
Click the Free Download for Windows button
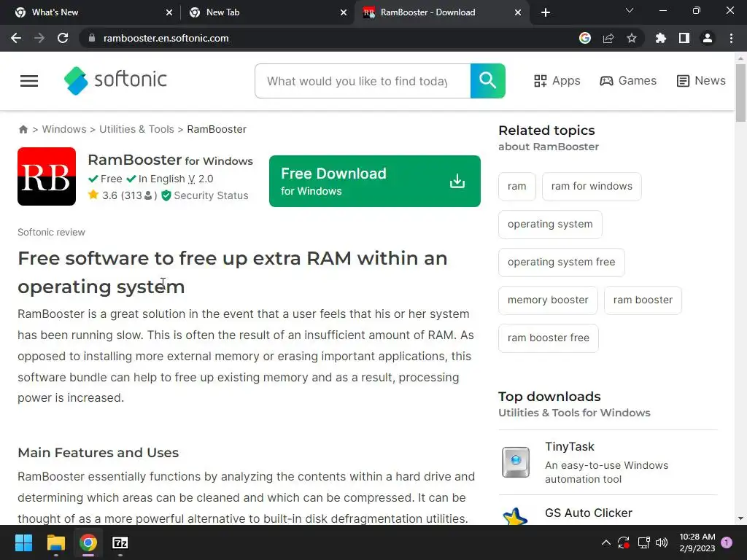(374, 181)
